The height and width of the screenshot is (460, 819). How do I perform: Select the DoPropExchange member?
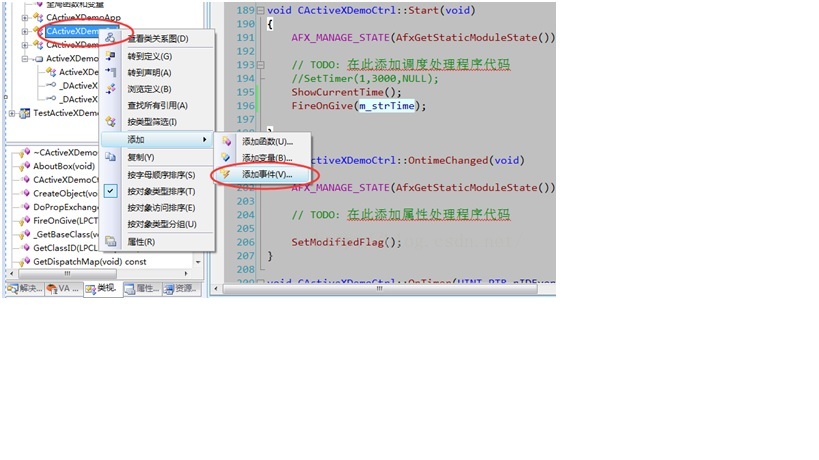[x=65, y=207]
